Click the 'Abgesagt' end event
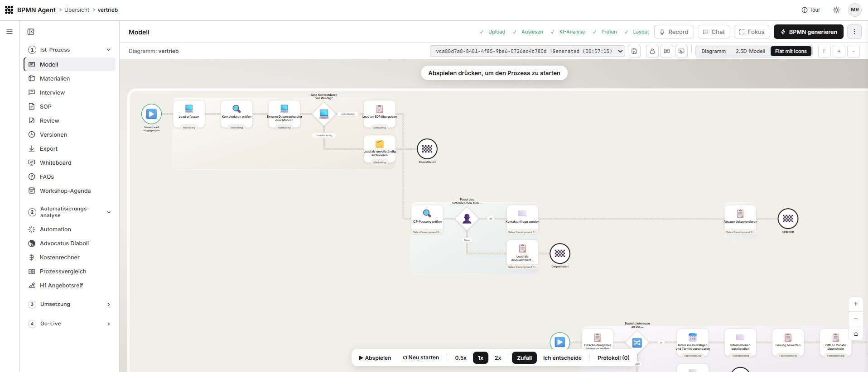Image resolution: width=868 pixels, height=372 pixels. pyautogui.click(x=788, y=219)
